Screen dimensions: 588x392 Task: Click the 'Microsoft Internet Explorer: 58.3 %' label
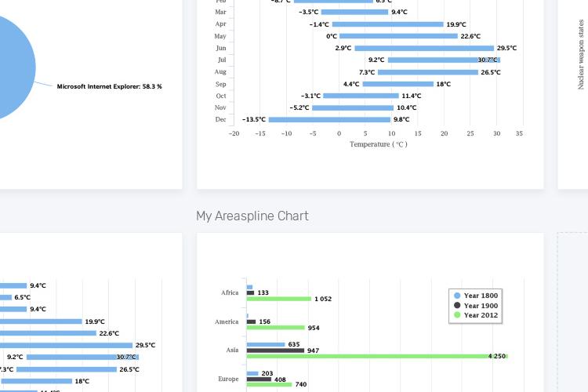point(110,86)
